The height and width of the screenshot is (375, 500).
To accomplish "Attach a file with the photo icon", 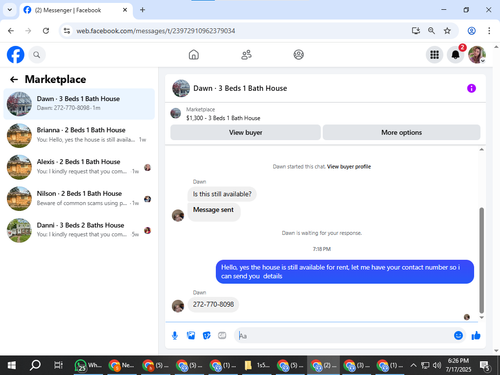I will (191, 336).
